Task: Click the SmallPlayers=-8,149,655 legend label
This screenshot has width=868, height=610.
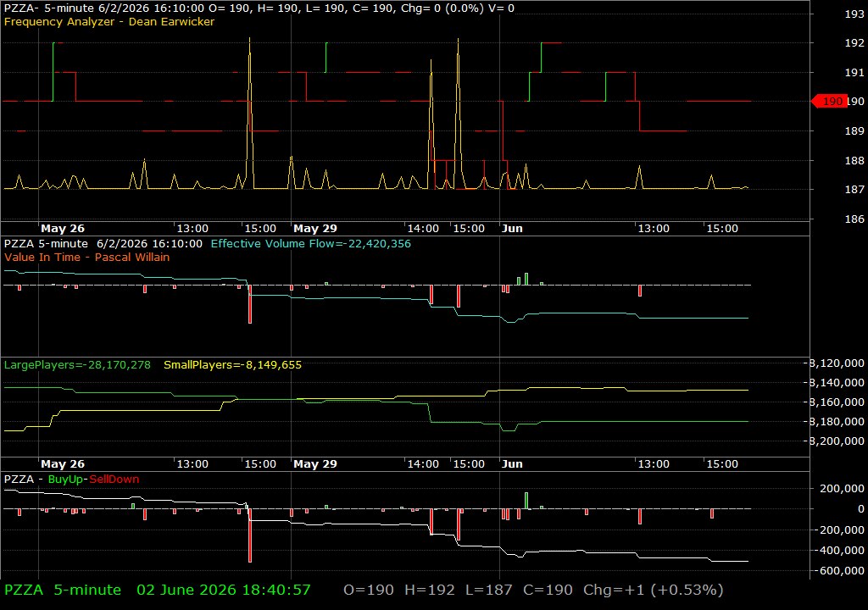Action: click(x=232, y=365)
